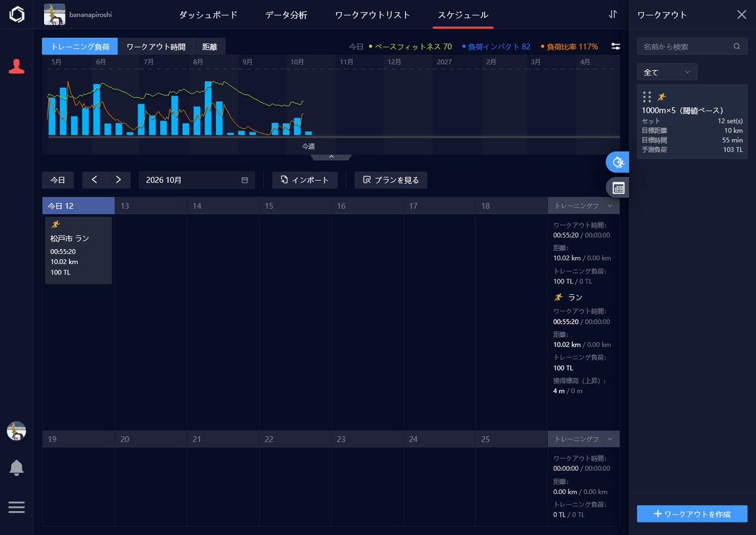Open the 松戸市 ラン activity card

[x=79, y=250]
